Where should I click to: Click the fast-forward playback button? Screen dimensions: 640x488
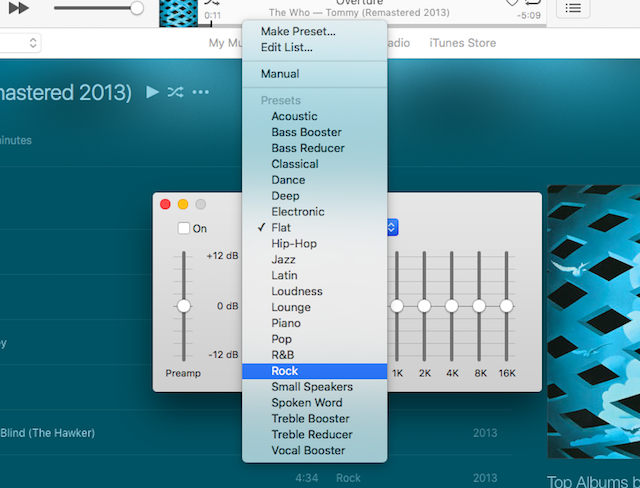click(18, 8)
